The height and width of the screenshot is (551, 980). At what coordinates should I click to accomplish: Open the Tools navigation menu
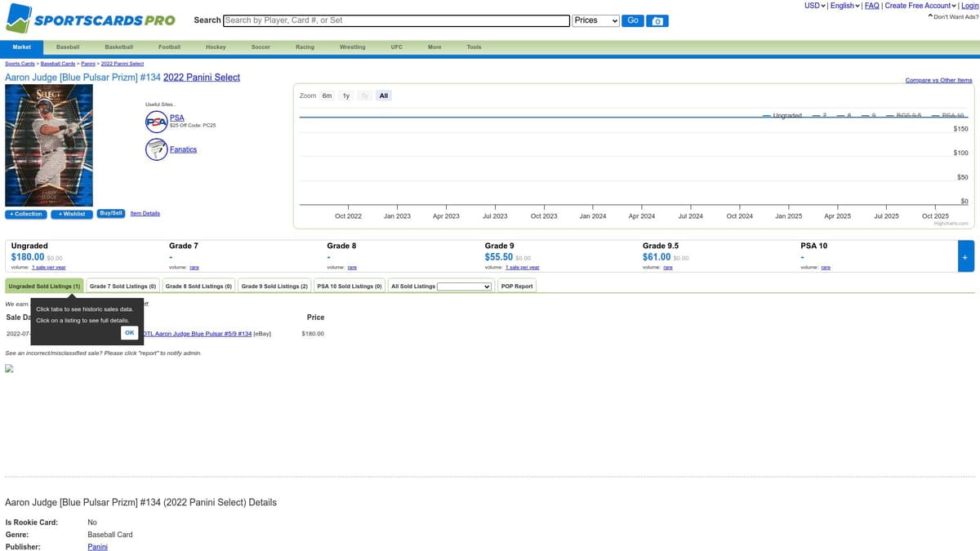point(474,47)
